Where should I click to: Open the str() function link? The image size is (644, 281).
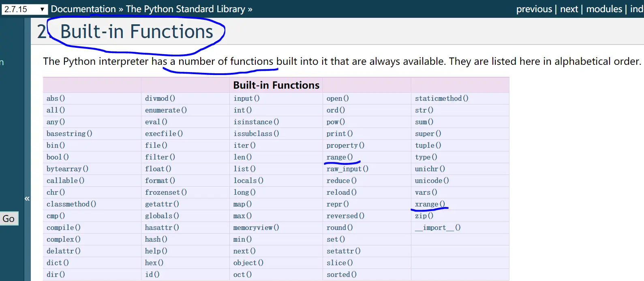point(424,110)
